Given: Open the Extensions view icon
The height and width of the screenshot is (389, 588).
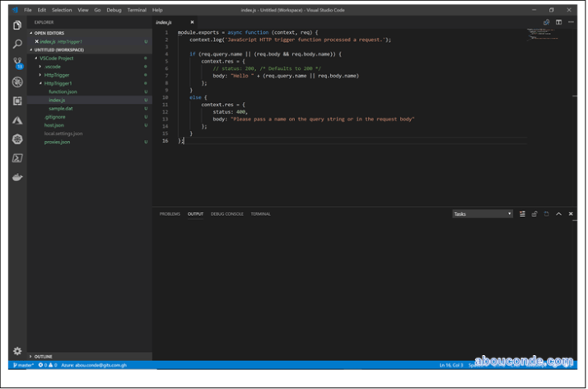Looking at the screenshot, I should 17,101.
